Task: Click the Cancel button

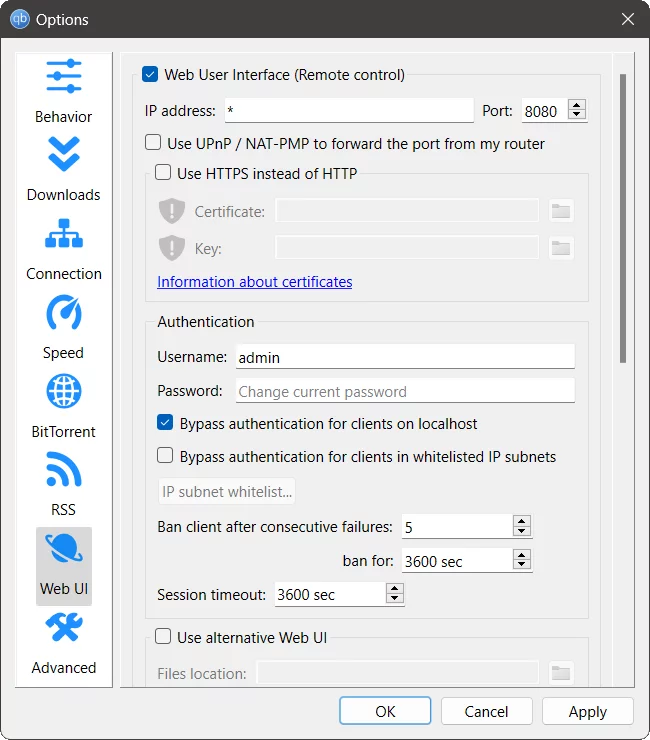Action: coord(487,711)
